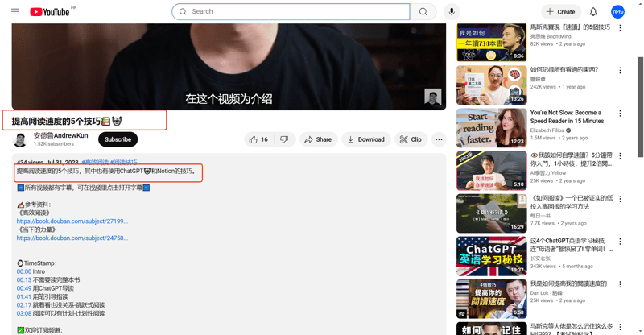Viewport: 644px width, 335px height.
Task: Open thumbnail of 16:29 如何阅读 video
Action: pos(492,213)
